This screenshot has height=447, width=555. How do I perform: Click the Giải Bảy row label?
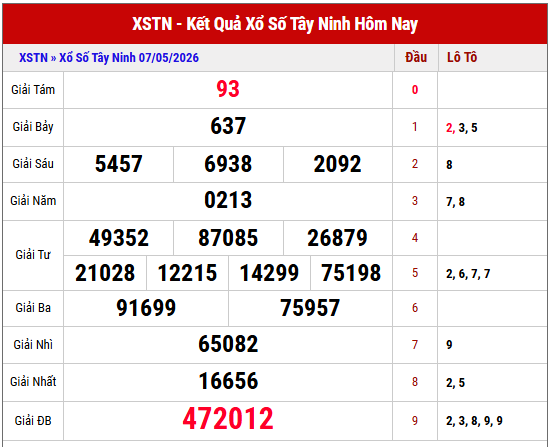(33, 127)
